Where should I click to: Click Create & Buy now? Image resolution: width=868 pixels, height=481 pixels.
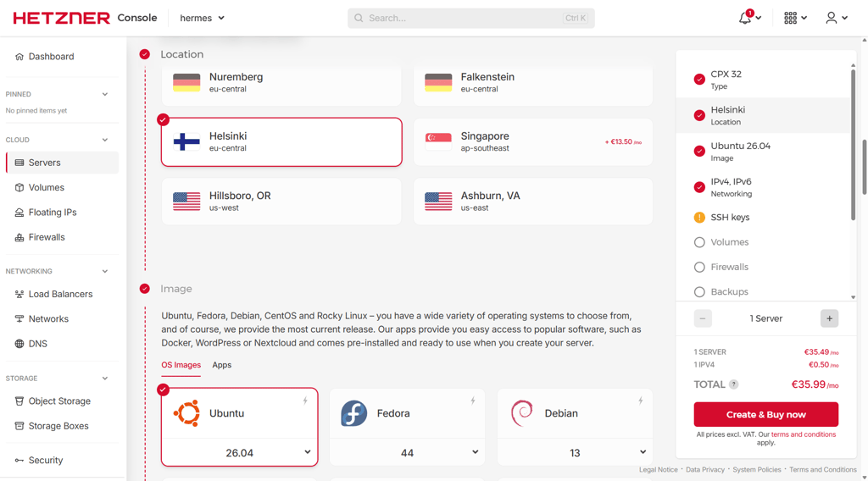pyautogui.click(x=766, y=415)
